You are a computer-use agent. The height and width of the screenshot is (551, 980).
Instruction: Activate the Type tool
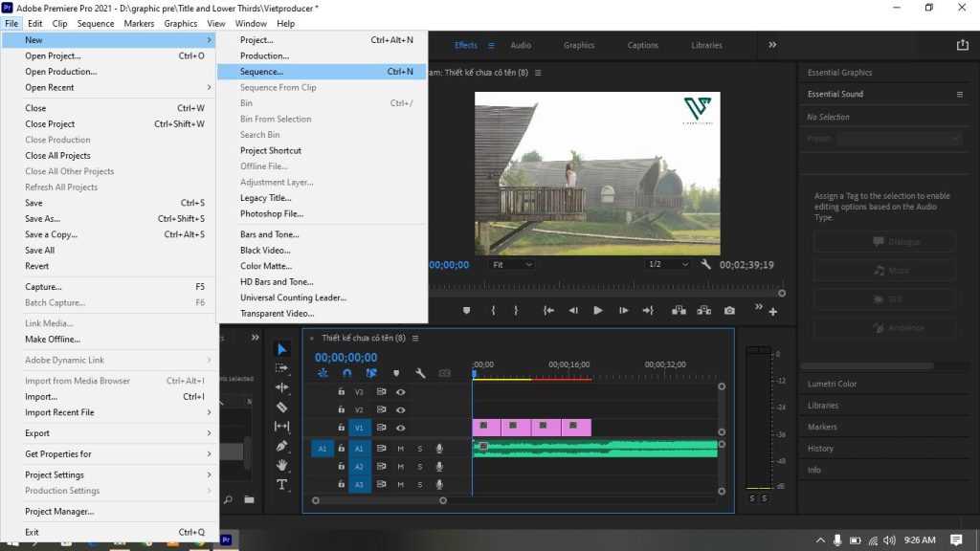pyautogui.click(x=282, y=485)
